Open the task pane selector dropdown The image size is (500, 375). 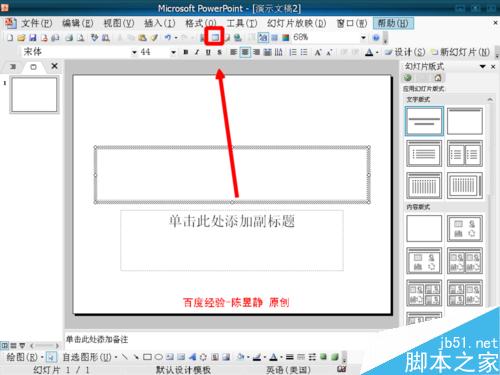coord(482,67)
